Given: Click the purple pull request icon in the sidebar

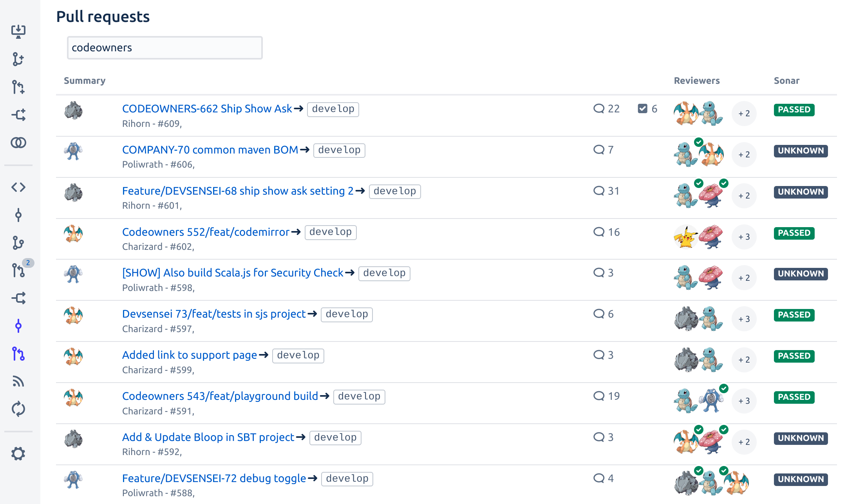Looking at the screenshot, I should pos(18,354).
